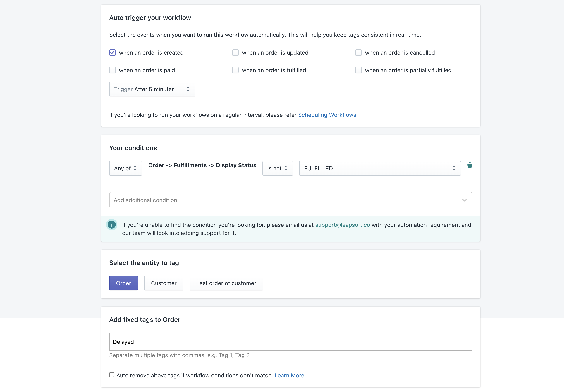Open the Trigger After 5 minutes dropdown
The image size is (564, 392).
(x=152, y=89)
